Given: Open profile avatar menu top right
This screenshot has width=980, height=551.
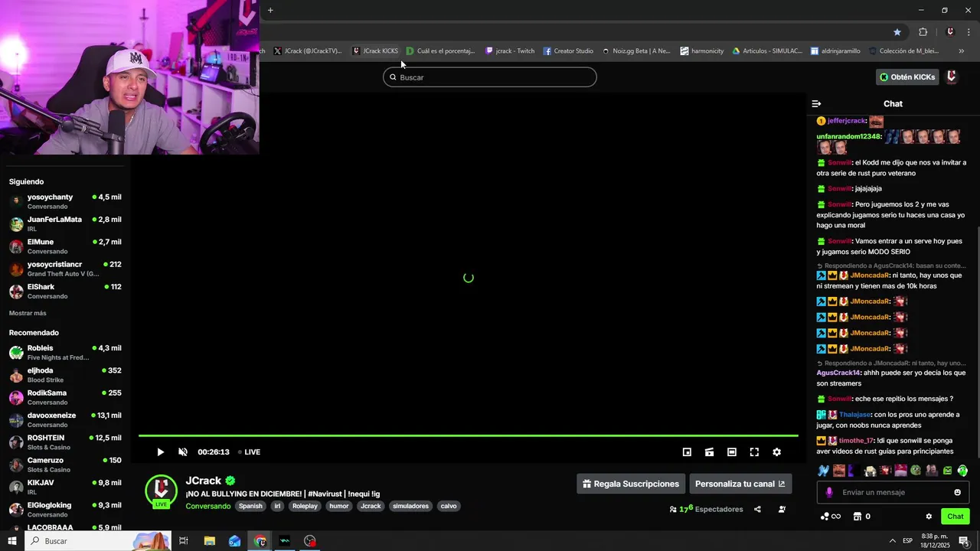Looking at the screenshot, I should pos(952,77).
